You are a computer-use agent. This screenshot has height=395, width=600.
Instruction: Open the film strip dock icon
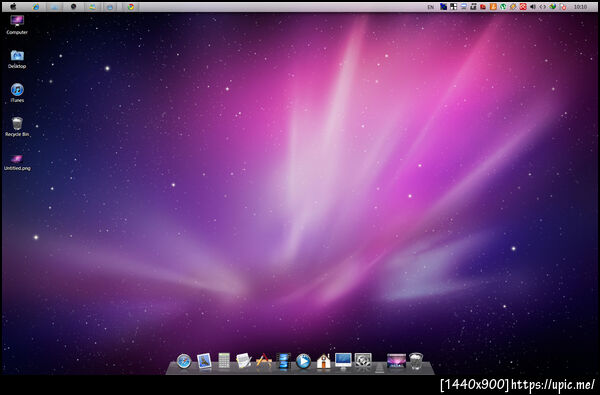[284, 361]
